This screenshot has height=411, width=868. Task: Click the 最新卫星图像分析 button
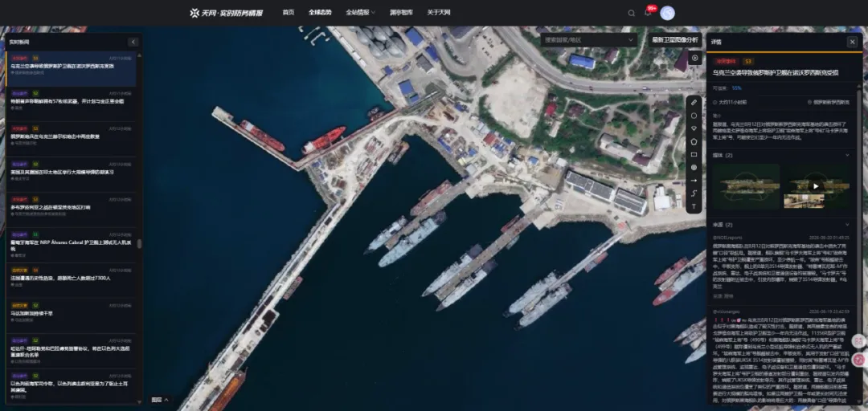(x=674, y=40)
